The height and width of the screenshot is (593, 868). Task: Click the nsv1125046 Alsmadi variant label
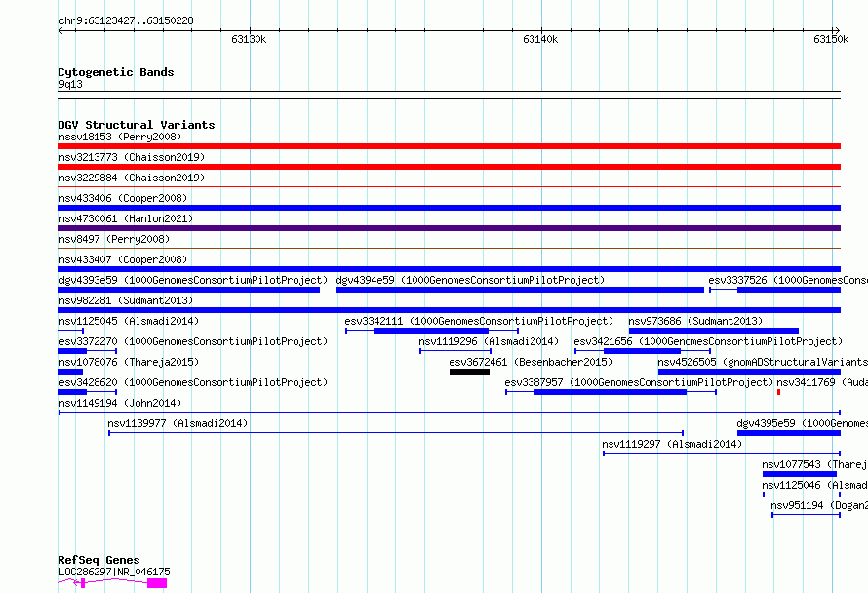tap(815, 485)
